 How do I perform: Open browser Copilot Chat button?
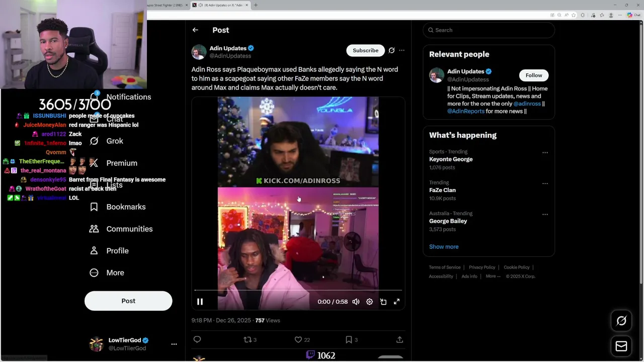click(633, 15)
